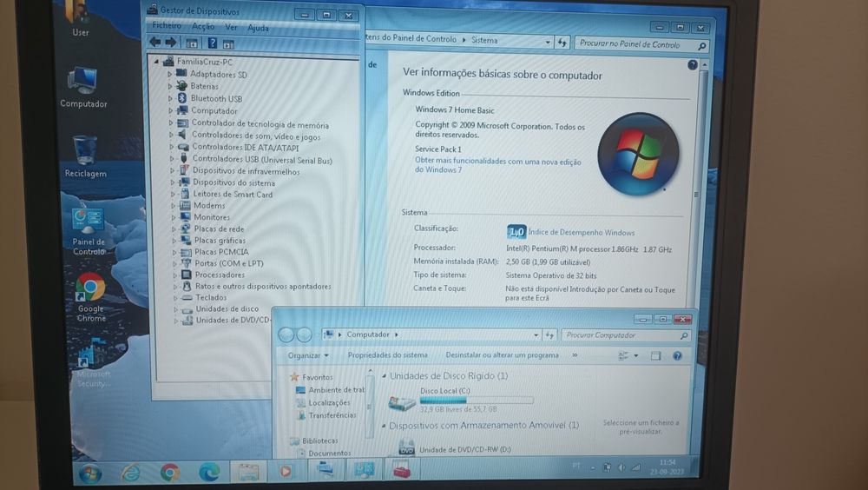
Task: Select Unidades de DVD/CD tree item
Action: [x=233, y=320]
